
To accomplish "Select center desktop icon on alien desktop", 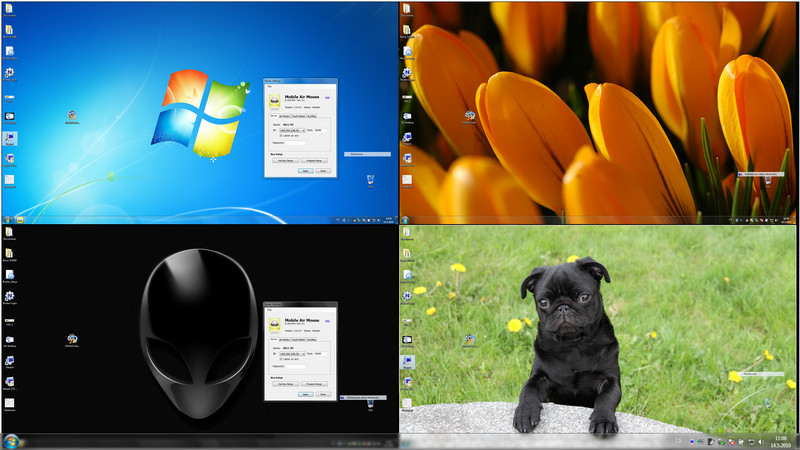I will 72,340.
